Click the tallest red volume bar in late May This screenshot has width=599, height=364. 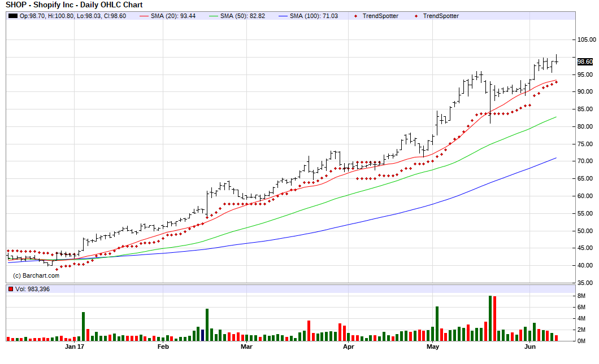[x=494, y=319]
